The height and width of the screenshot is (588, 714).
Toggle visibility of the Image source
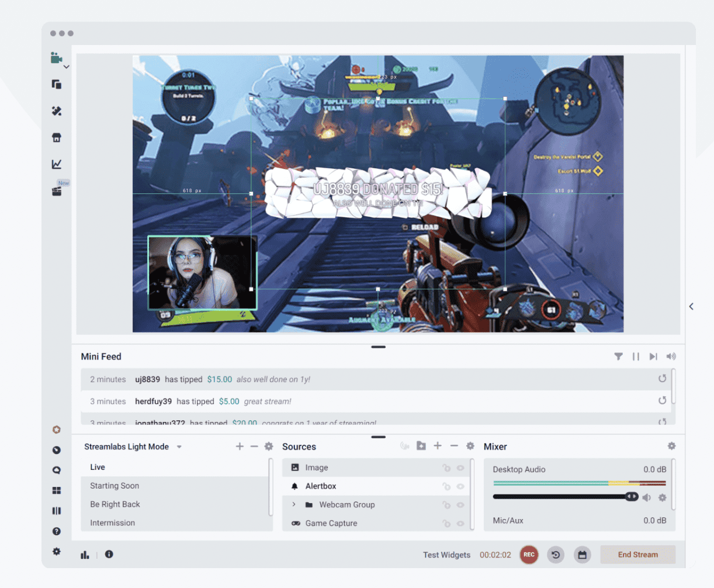(460, 468)
